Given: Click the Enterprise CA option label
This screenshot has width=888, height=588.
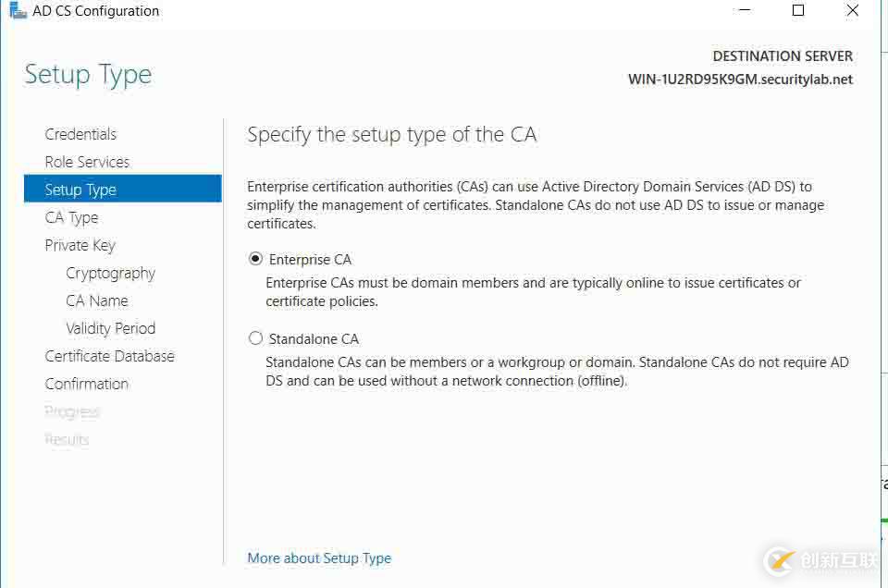Looking at the screenshot, I should pyautogui.click(x=310, y=260).
